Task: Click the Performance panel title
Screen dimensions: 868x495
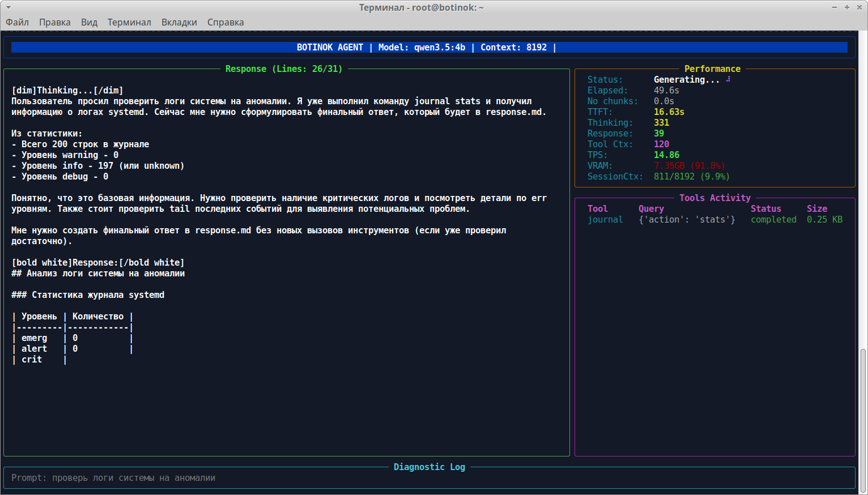Action: 712,69
